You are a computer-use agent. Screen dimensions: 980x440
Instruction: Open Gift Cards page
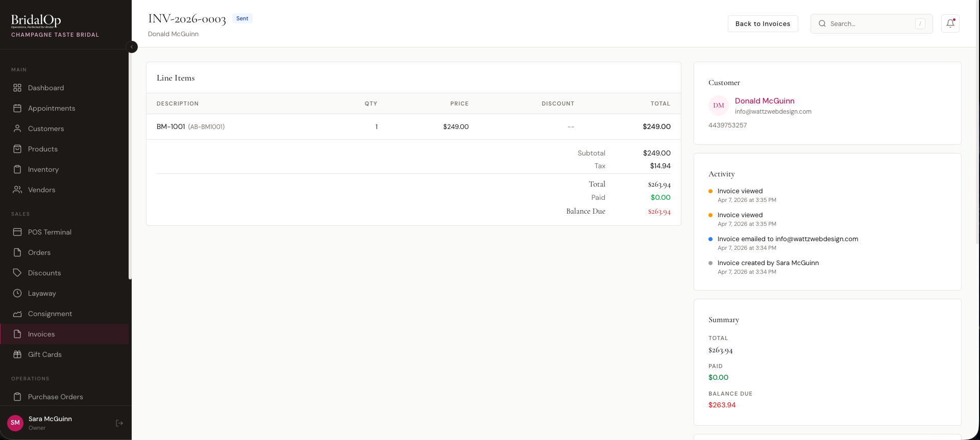click(x=64, y=354)
